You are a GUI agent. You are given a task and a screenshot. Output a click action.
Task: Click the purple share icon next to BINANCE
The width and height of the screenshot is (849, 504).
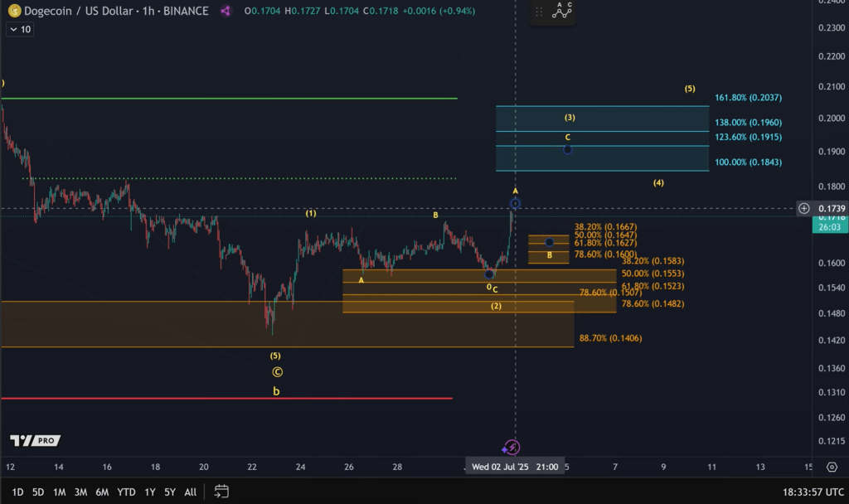[x=226, y=12]
